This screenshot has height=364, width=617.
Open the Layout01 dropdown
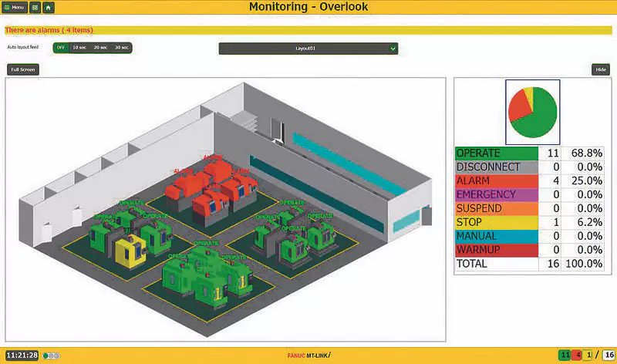[308, 49]
